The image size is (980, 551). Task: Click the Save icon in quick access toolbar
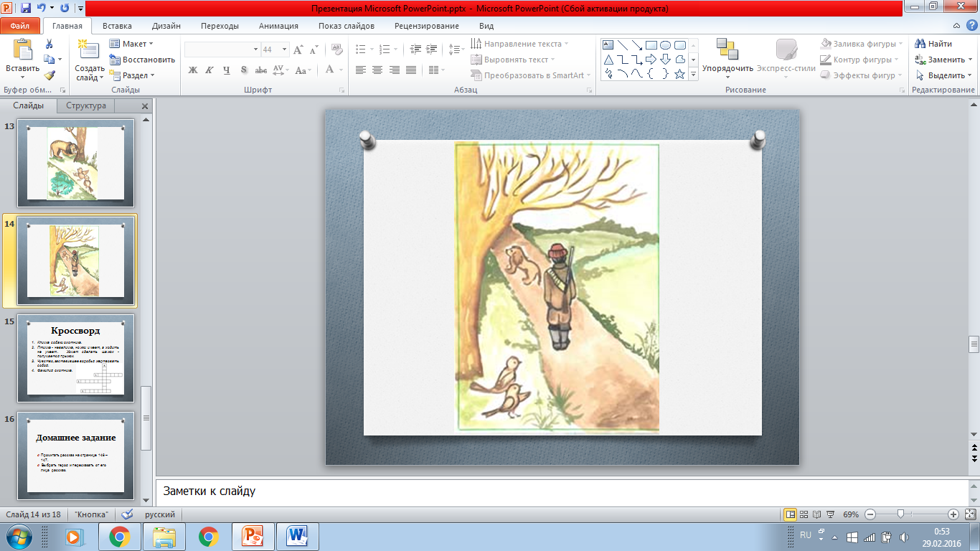coord(26,9)
